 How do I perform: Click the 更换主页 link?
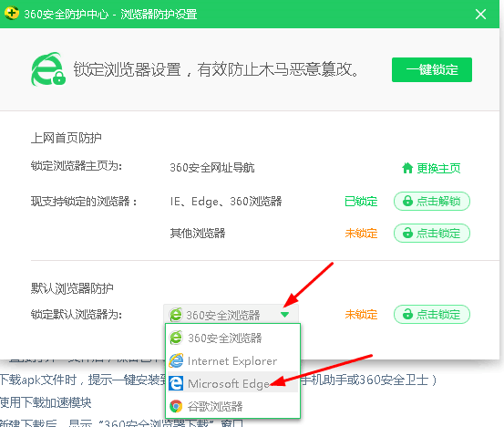coord(438,168)
